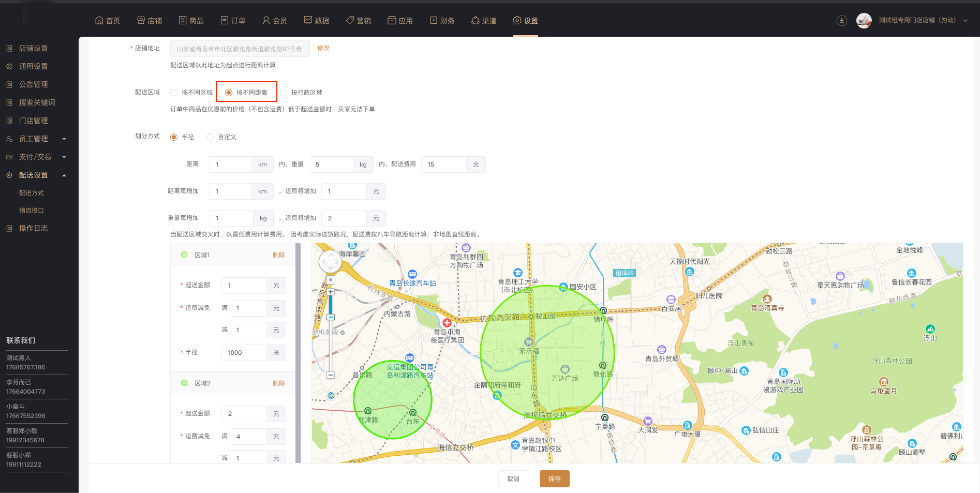The height and width of the screenshot is (493, 980).
Task: Click the download icon in top bar
Action: click(841, 21)
